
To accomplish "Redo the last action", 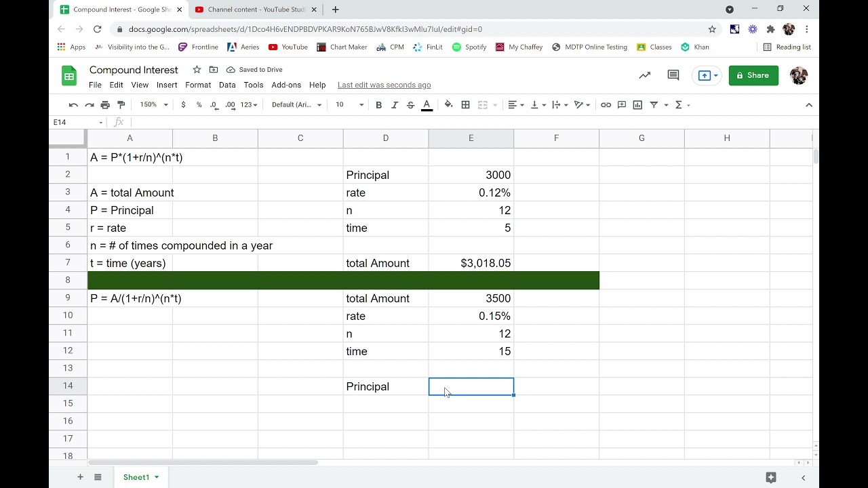I will point(89,104).
